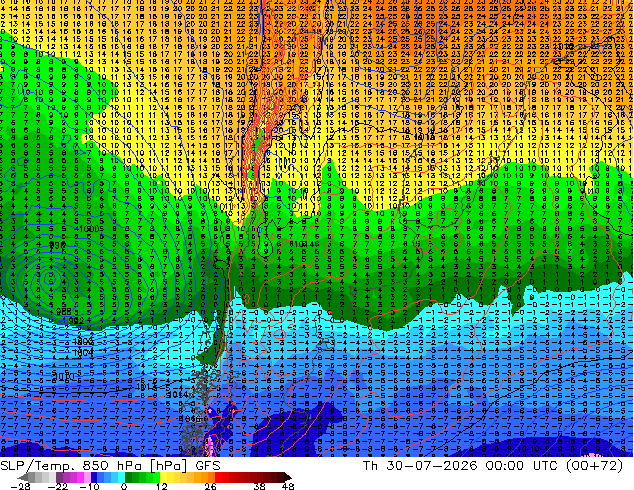Click the "1004" isobar label
634x490 pixels.
[x=84, y=353]
